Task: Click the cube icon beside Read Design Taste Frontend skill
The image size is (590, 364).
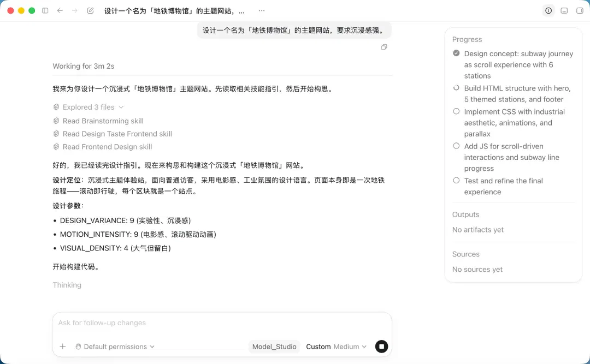Action: click(x=56, y=134)
